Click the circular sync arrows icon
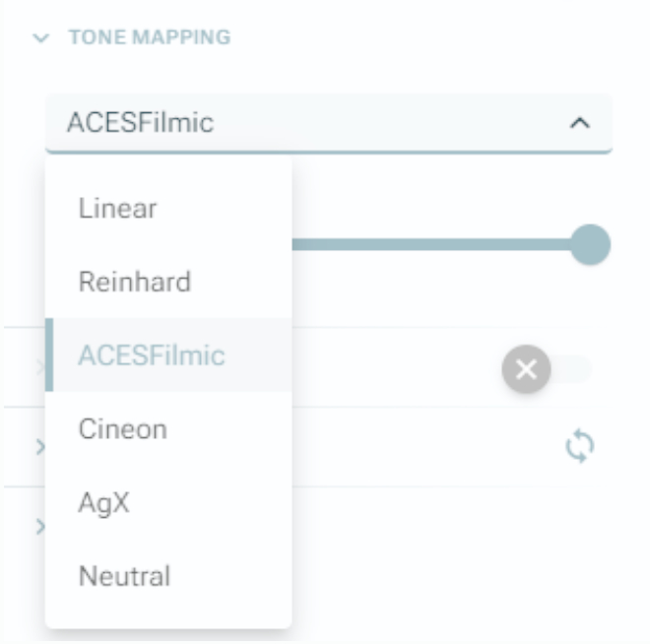Image resolution: width=650 pixels, height=644 pixels. tap(581, 446)
